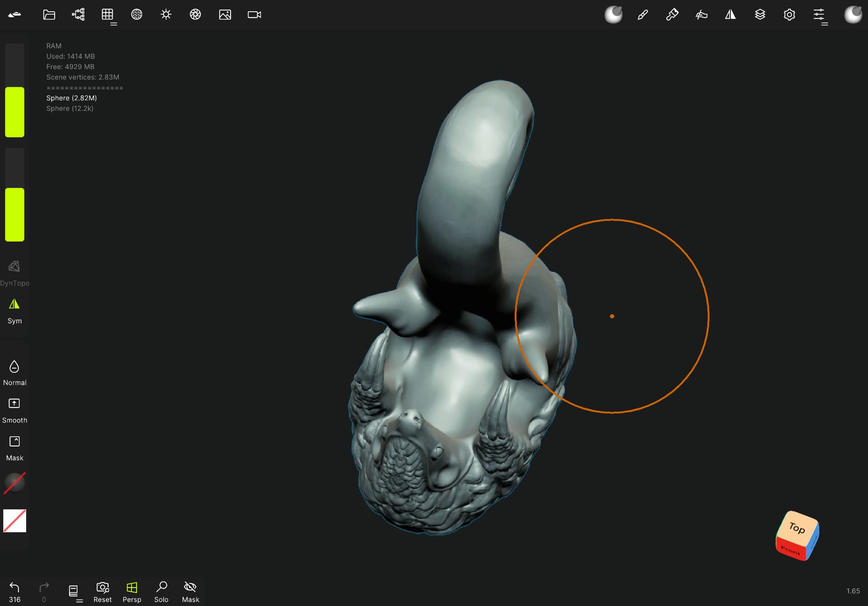The image size is (868, 606).
Task: Select Sphere (12.2k) in the scene list
Action: (70, 108)
